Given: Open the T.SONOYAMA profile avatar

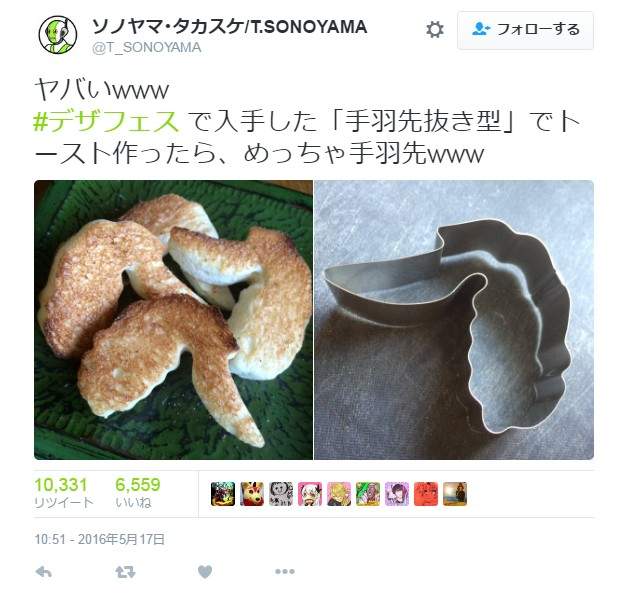Looking at the screenshot, I should click(x=58, y=35).
